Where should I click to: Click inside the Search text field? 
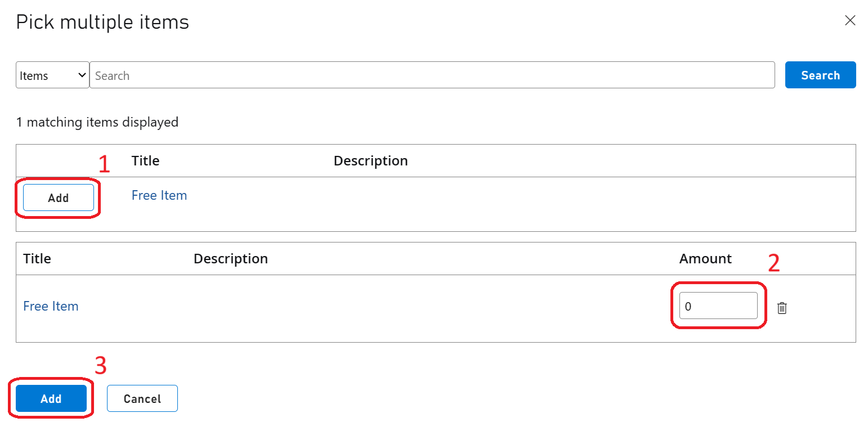[x=394, y=74]
